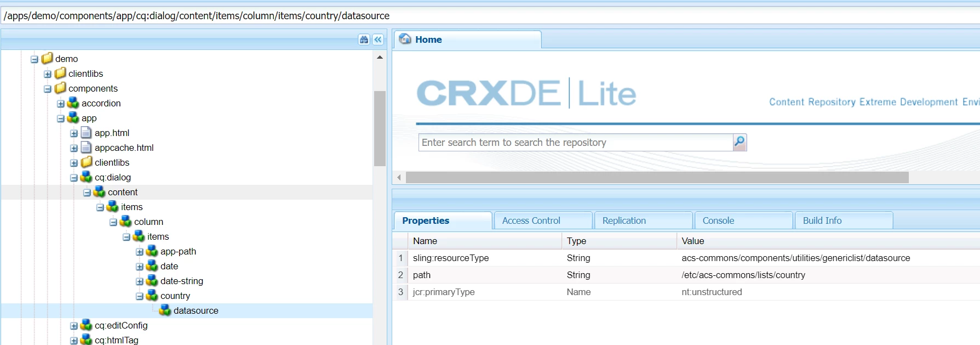Click the tree panel vertical scrollbar thumb
This screenshot has height=345, width=980.
coord(380,128)
